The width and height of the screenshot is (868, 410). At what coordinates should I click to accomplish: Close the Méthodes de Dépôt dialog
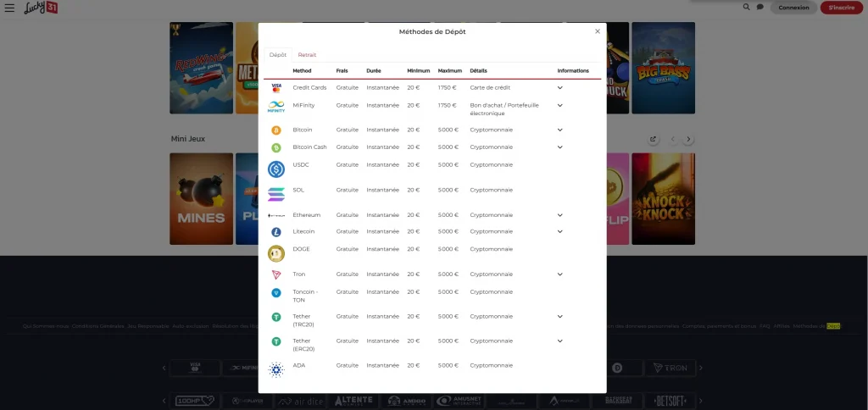[x=598, y=31]
